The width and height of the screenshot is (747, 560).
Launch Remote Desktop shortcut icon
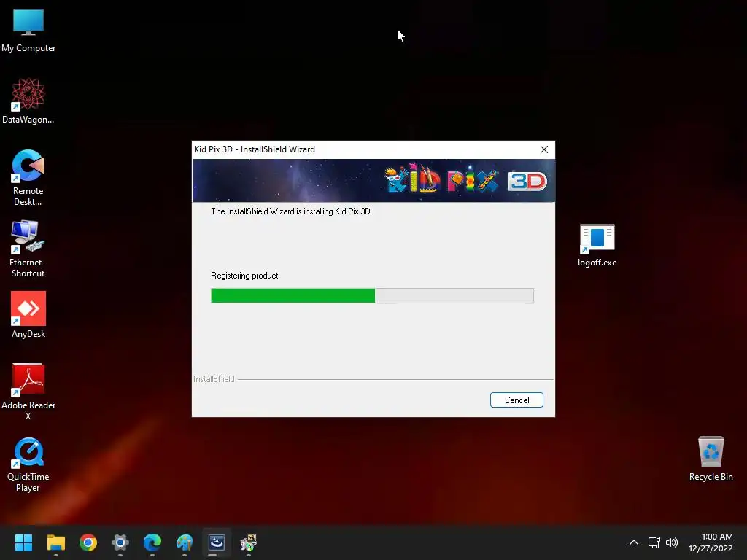point(28,177)
